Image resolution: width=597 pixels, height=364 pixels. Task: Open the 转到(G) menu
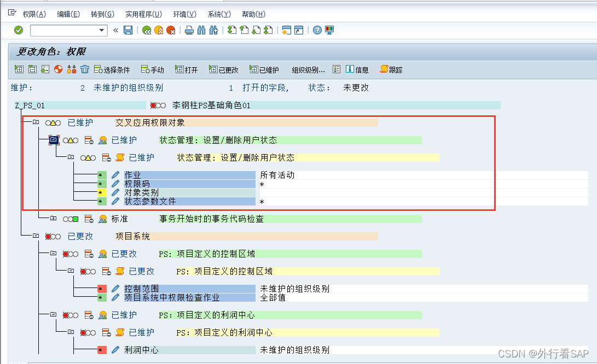click(102, 14)
